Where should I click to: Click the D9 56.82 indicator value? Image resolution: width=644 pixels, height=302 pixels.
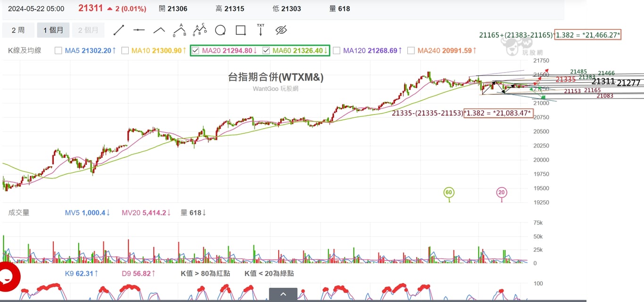[138, 273]
